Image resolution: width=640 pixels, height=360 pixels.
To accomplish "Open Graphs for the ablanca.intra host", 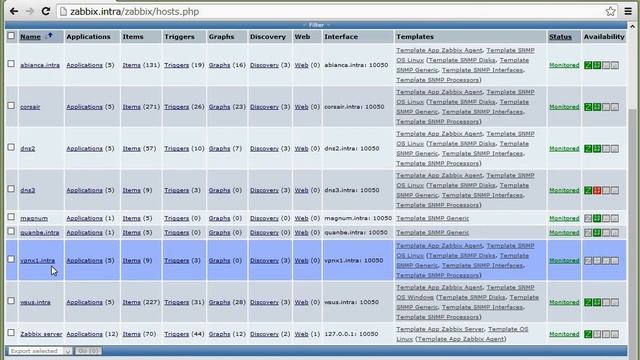I will (219, 65).
